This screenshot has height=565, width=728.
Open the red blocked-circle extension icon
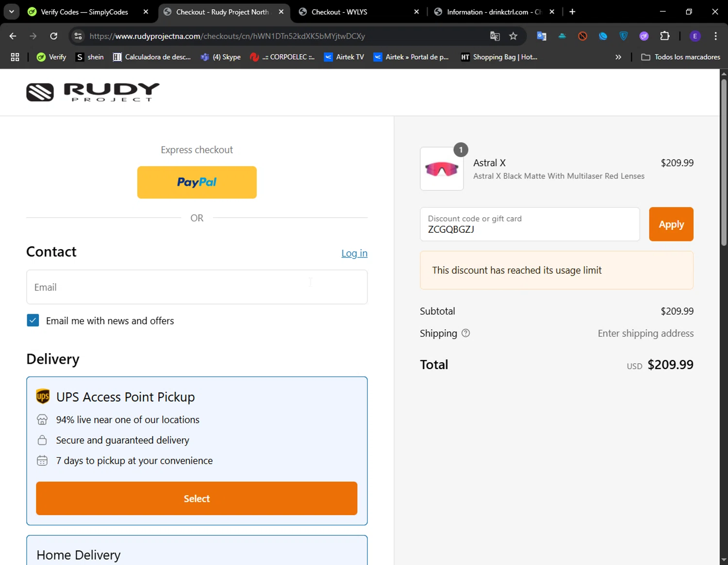(582, 36)
